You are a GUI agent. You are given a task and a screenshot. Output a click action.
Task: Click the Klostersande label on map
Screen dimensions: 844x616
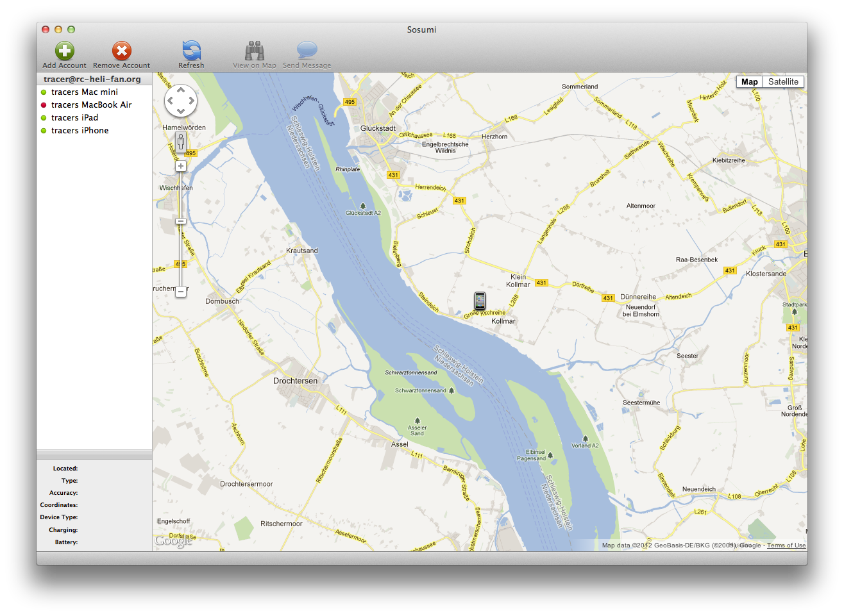(x=766, y=274)
